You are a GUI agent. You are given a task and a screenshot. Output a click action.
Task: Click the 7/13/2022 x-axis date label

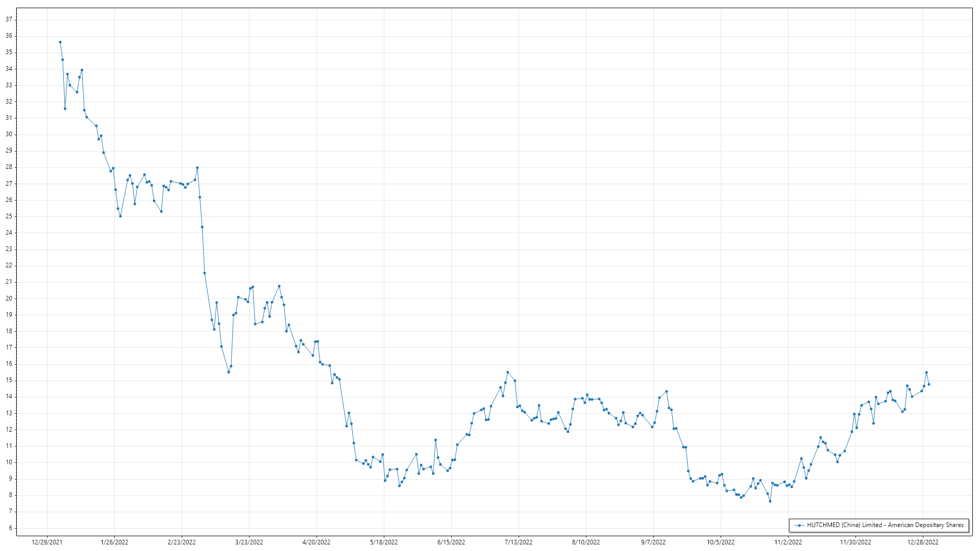click(519, 542)
